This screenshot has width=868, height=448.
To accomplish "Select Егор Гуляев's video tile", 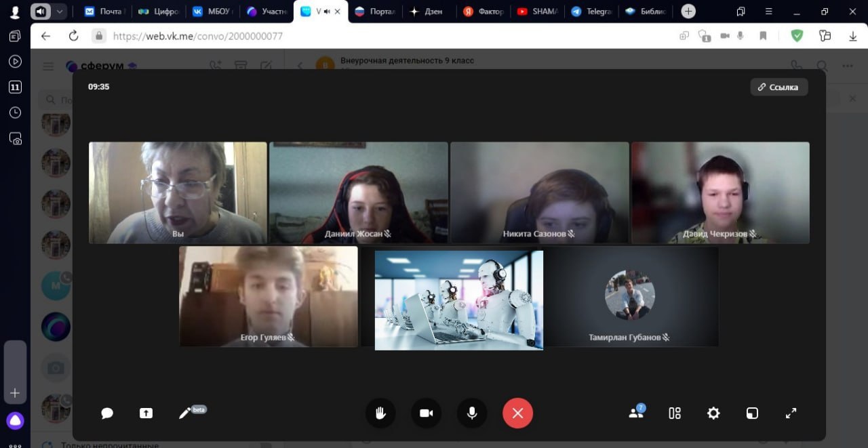I will pyautogui.click(x=269, y=296).
